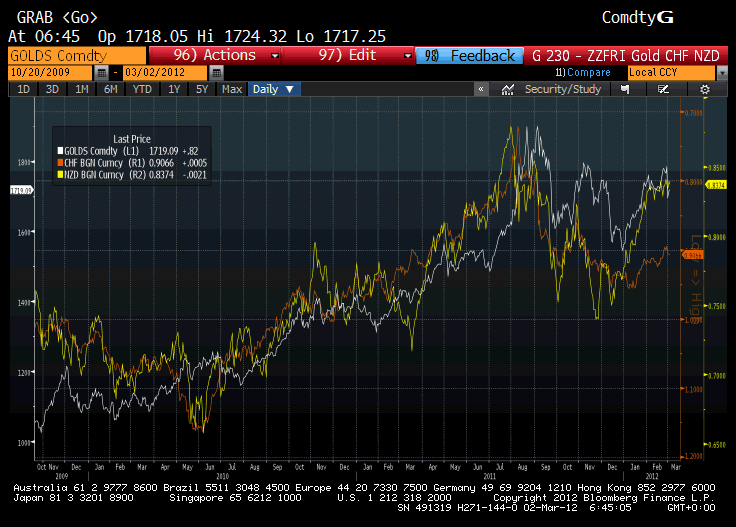Click the GOLDS Comdty security field

[x=77, y=56]
